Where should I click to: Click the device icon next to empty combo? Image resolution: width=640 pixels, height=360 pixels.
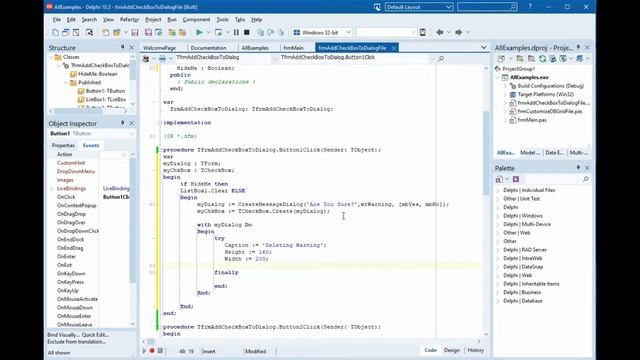[423, 32]
